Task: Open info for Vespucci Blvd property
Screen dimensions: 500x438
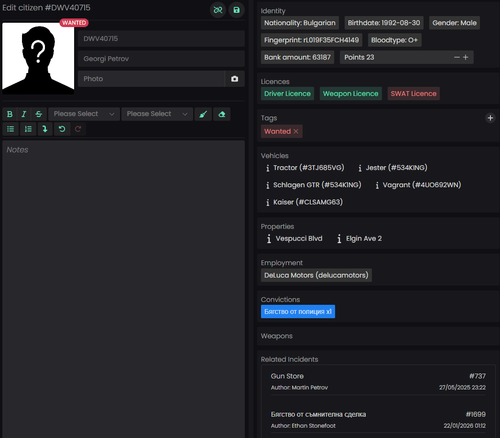Action: click(x=269, y=239)
